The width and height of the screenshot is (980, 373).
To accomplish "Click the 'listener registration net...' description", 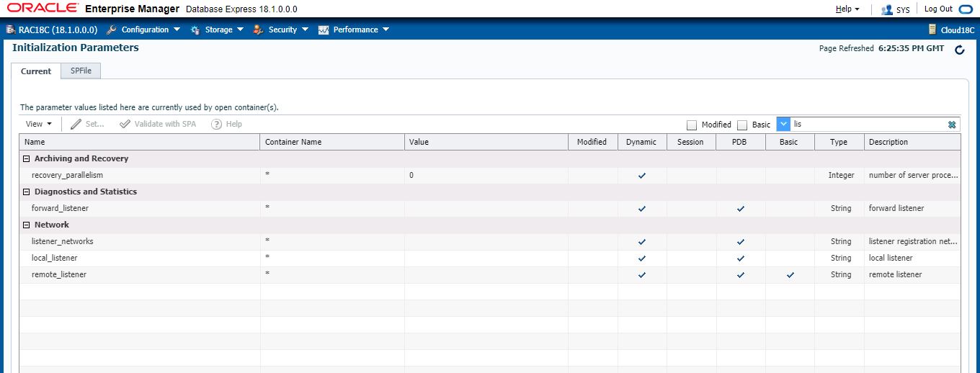I will click(x=913, y=241).
